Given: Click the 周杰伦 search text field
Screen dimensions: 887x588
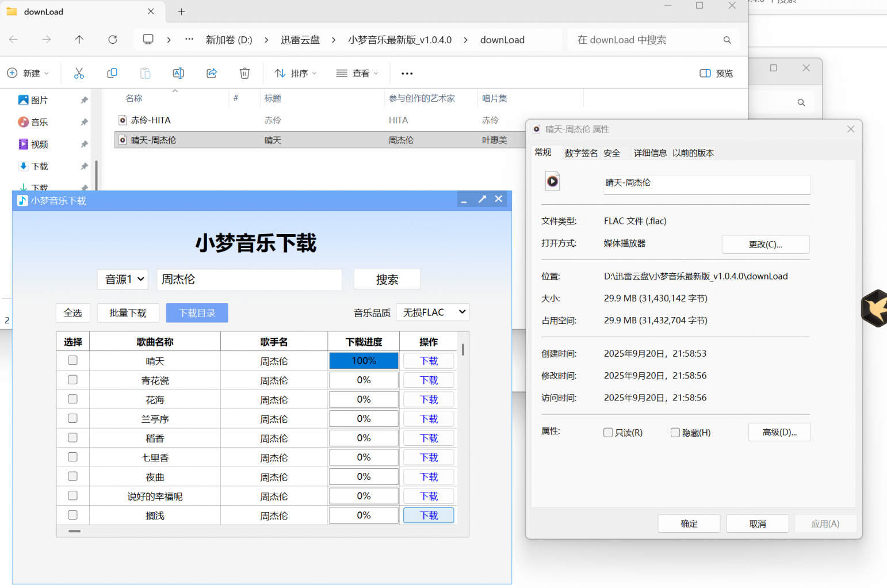Looking at the screenshot, I should [x=249, y=280].
